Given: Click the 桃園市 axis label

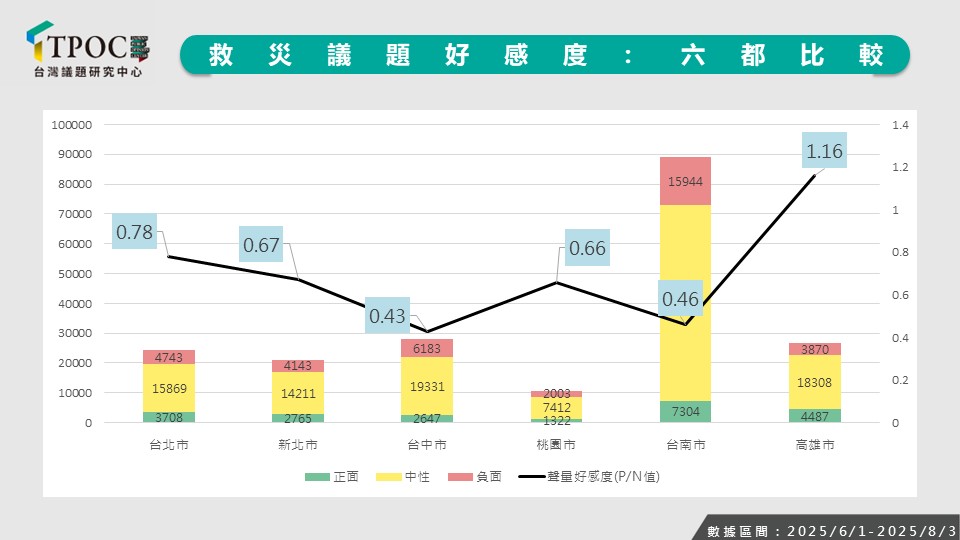Looking at the screenshot, I should [x=556, y=445].
